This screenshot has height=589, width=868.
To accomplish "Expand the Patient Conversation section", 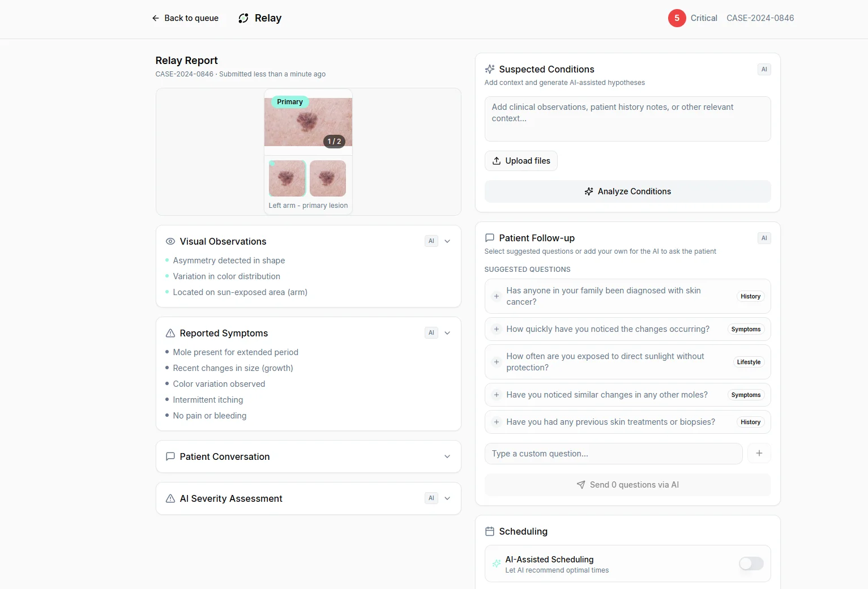I will coord(447,456).
